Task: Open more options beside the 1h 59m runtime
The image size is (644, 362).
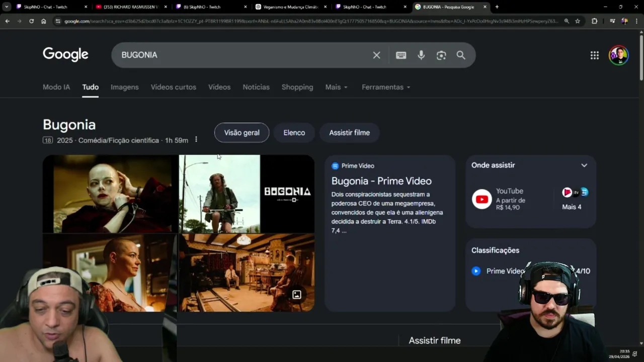Action: click(x=196, y=140)
